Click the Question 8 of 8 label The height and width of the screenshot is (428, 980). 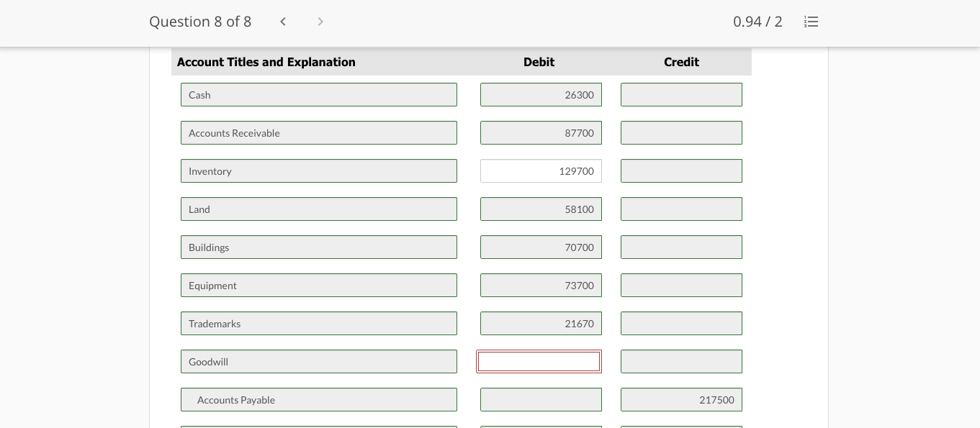point(200,22)
